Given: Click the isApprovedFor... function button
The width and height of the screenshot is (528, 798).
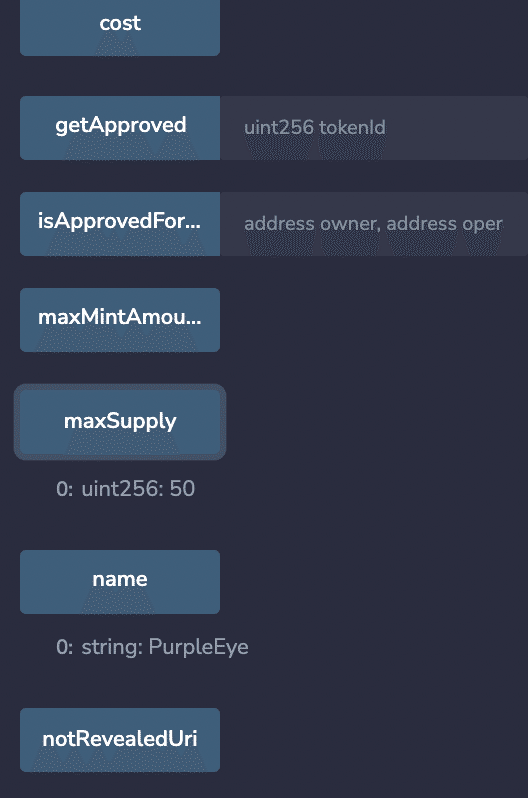Looking at the screenshot, I should pyautogui.click(x=120, y=224).
